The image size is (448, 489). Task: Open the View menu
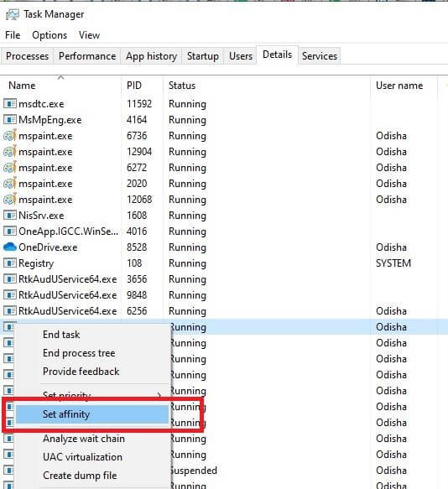tap(89, 35)
